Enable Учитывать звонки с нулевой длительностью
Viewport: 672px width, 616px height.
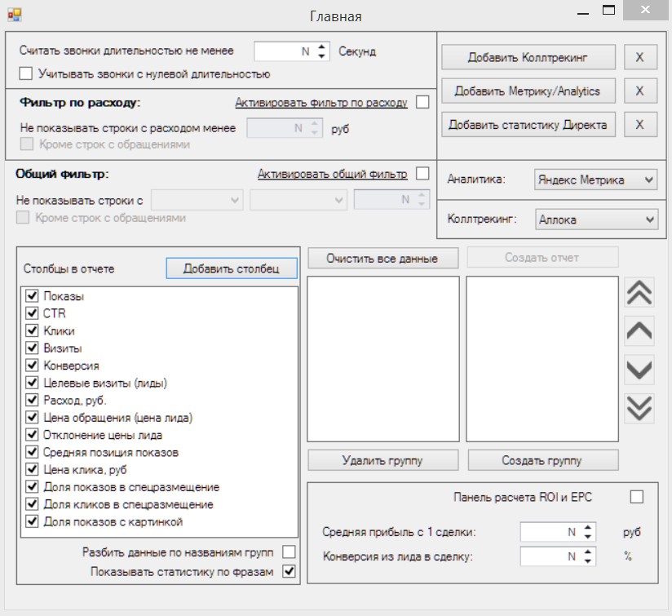26,73
